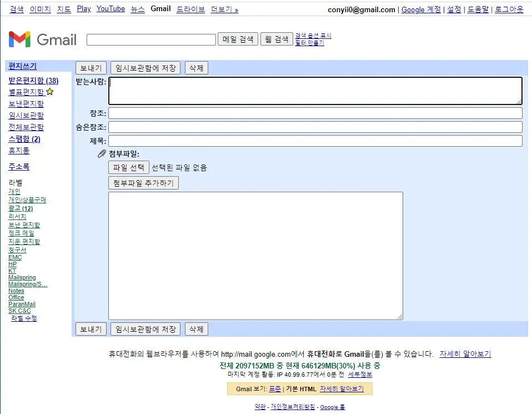
Task: Open 별표편지함 folder
Action: tap(26, 92)
